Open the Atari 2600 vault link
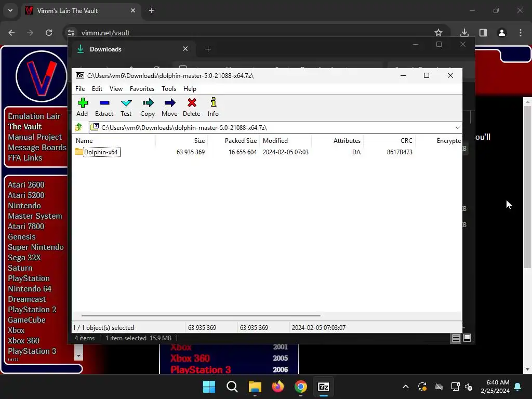532x399 pixels. (x=26, y=184)
